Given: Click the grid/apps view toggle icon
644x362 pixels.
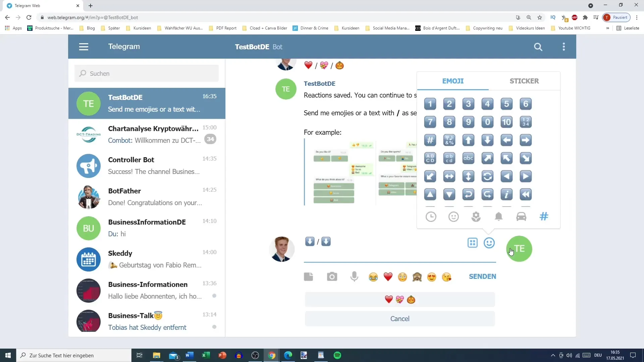Looking at the screenshot, I should click(472, 243).
